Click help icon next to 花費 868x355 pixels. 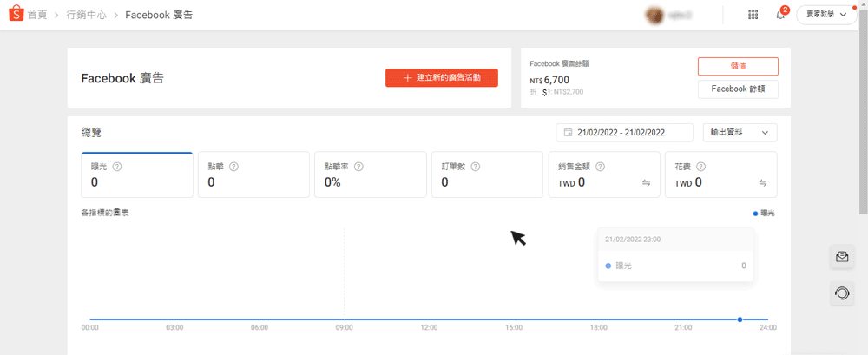tap(700, 166)
